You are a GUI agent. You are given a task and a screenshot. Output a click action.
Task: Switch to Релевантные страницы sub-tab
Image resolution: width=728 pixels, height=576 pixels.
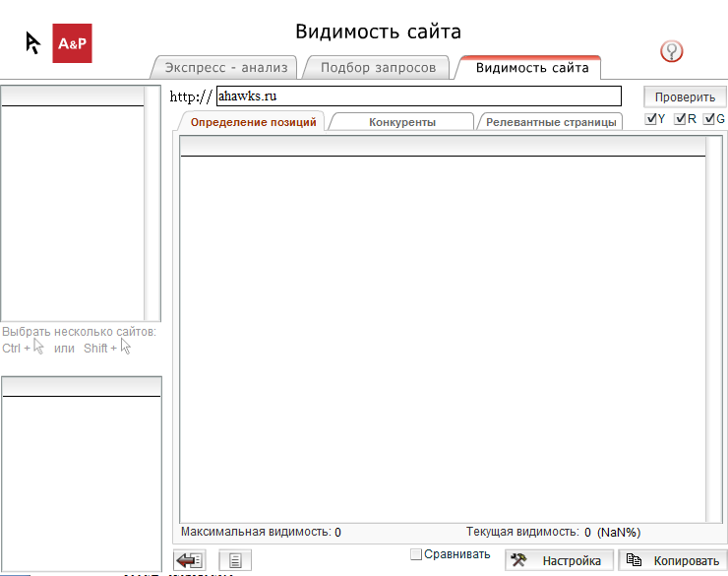tap(551, 122)
